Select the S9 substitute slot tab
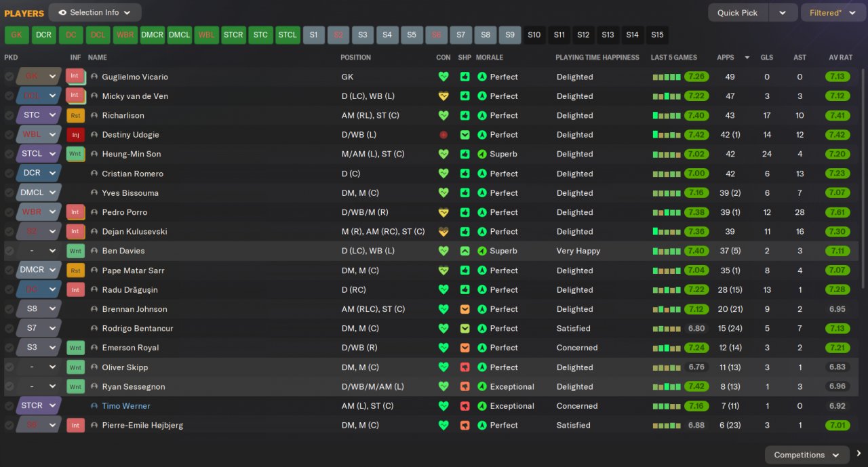Image resolution: width=868 pixels, height=467 pixels. pyautogui.click(x=510, y=35)
